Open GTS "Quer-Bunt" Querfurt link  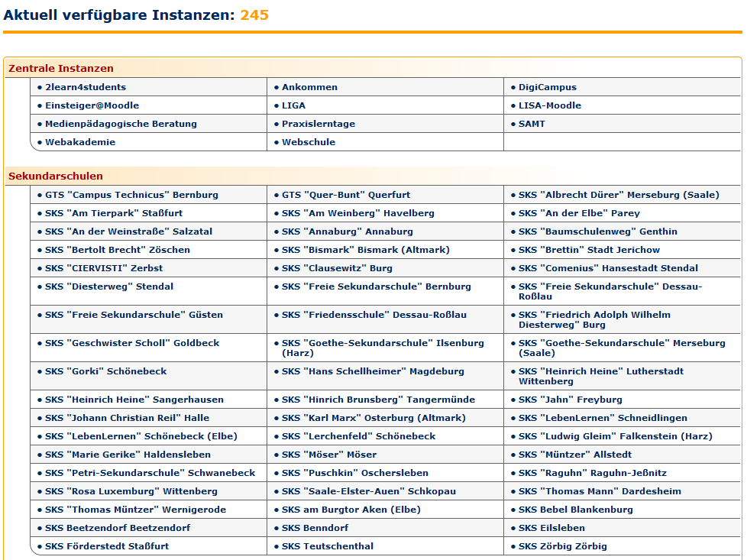coord(346,195)
